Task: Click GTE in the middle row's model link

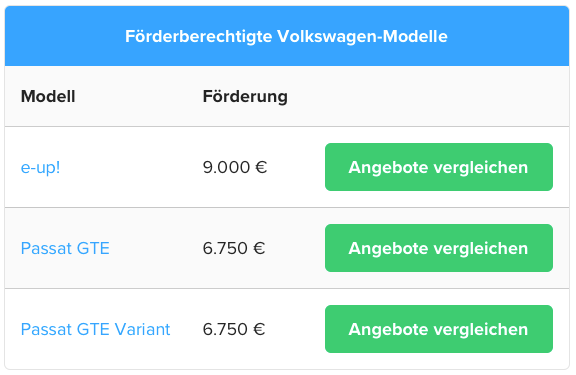Action: 93,248
